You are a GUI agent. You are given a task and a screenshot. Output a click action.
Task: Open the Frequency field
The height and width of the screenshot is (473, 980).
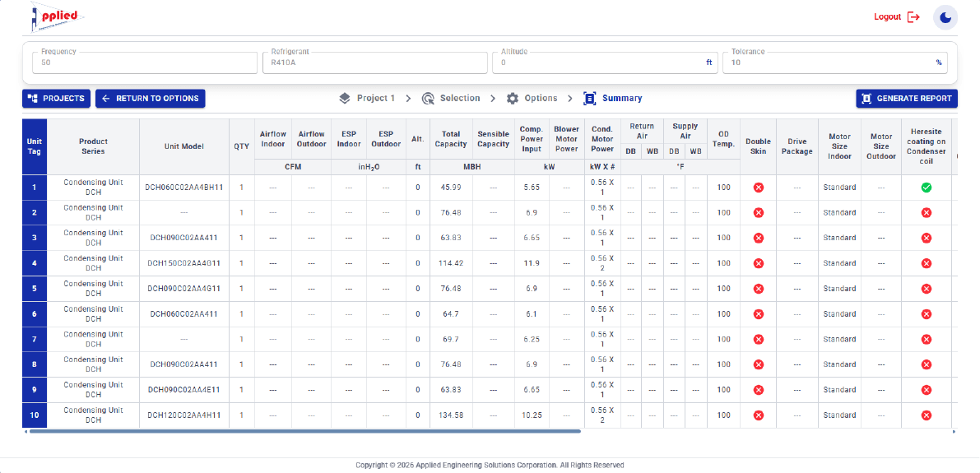pos(145,63)
